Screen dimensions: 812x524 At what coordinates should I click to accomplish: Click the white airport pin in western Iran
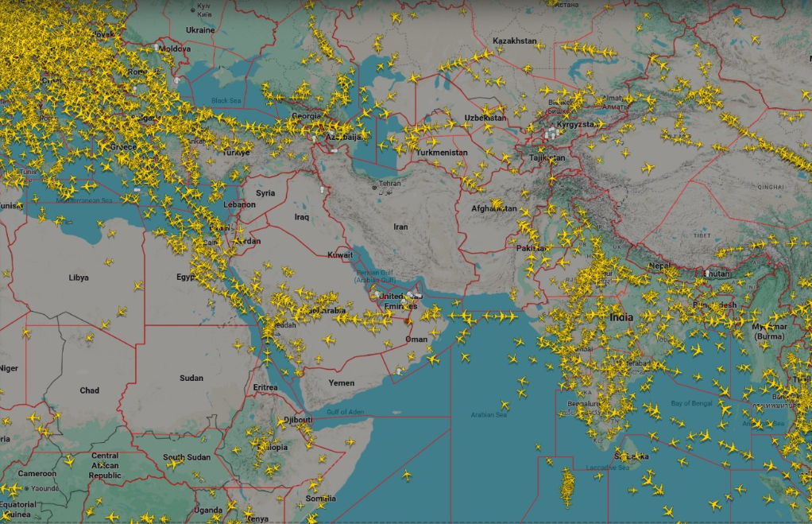point(322,191)
